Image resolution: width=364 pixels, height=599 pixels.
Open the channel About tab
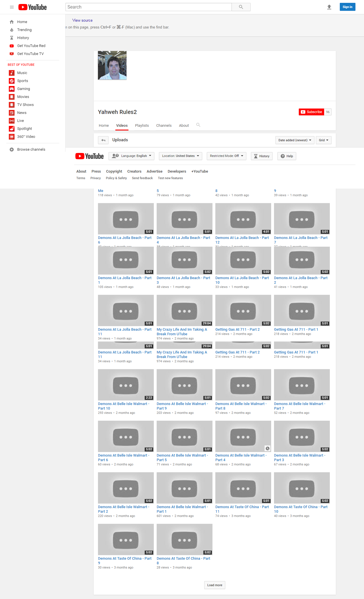pyautogui.click(x=184, y=126)
